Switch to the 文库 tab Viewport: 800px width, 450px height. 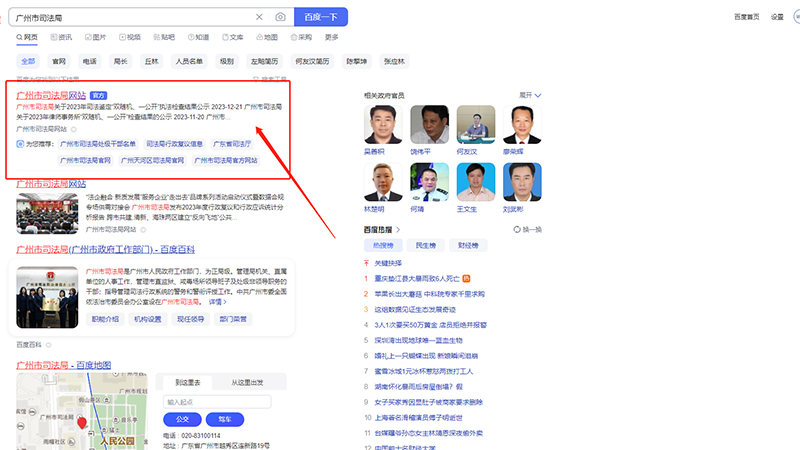(x=233, y=37)
